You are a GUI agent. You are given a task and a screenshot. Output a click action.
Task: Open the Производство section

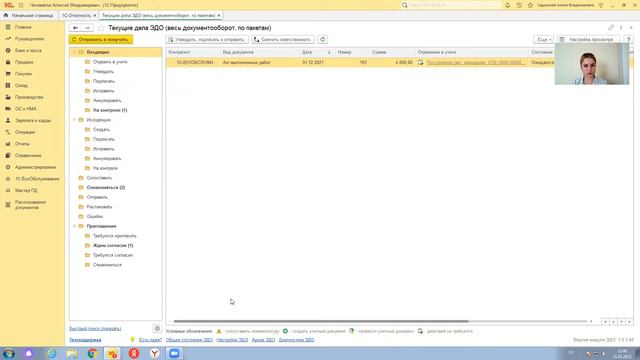tap(29, 97)
